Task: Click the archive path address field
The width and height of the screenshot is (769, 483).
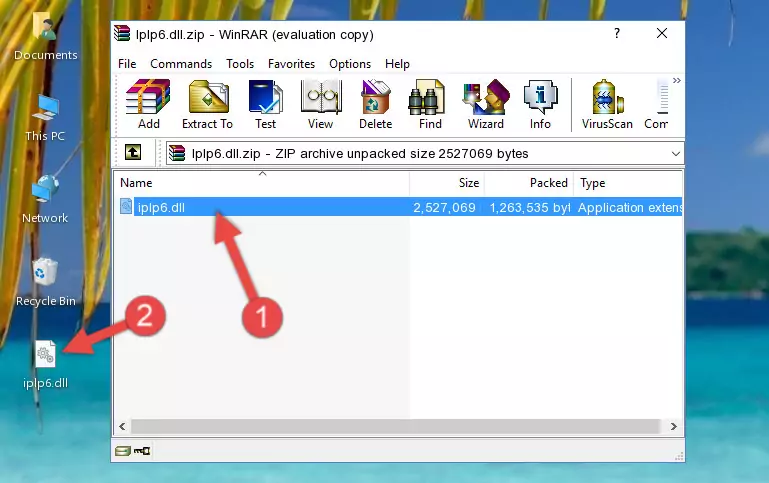Action: (425, 153)
